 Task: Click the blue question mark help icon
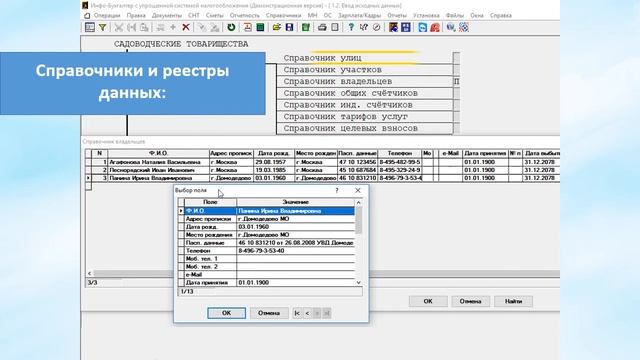[x=351, y=27]
